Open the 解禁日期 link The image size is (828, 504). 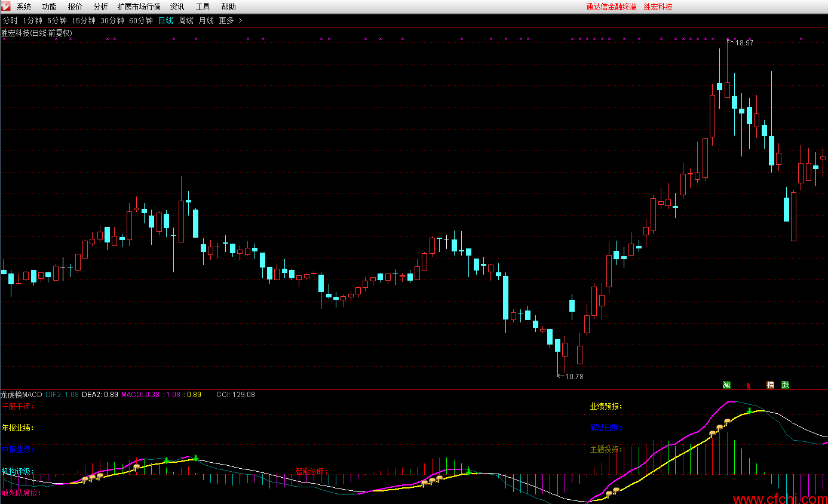point(606,428)
